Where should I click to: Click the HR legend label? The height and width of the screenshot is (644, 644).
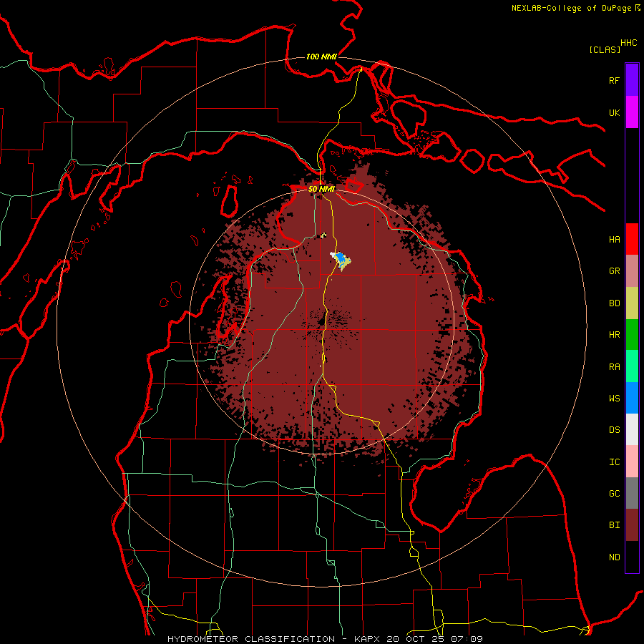614,335
